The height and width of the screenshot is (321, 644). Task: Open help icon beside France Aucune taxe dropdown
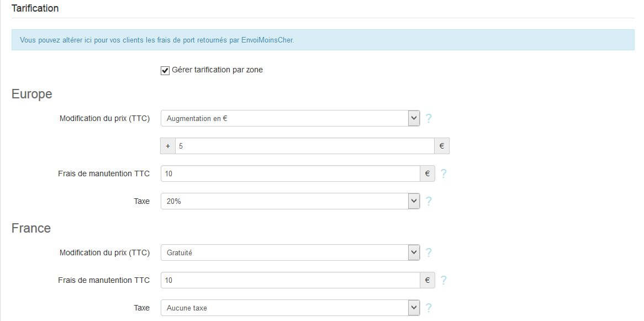(x=429, y=308)
